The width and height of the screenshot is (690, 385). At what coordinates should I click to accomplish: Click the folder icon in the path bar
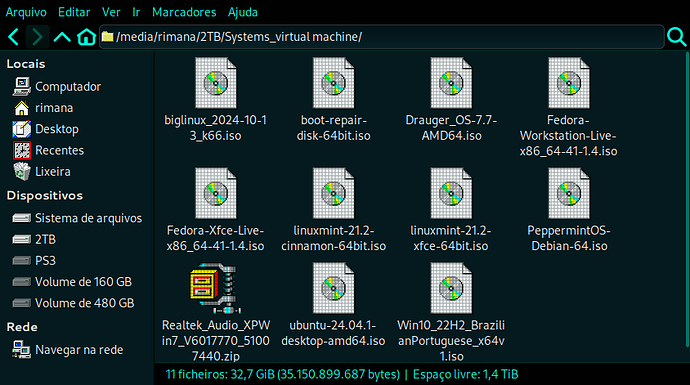click(107, 37)
